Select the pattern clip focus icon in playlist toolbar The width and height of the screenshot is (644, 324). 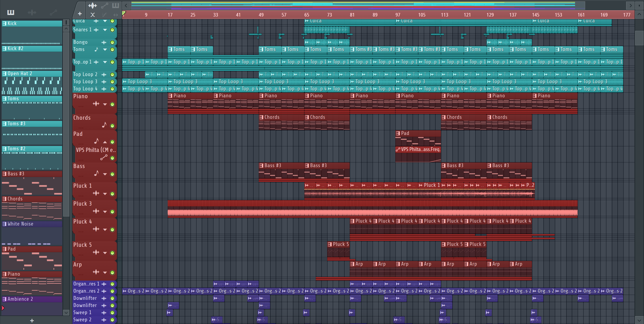click(116, 5)
